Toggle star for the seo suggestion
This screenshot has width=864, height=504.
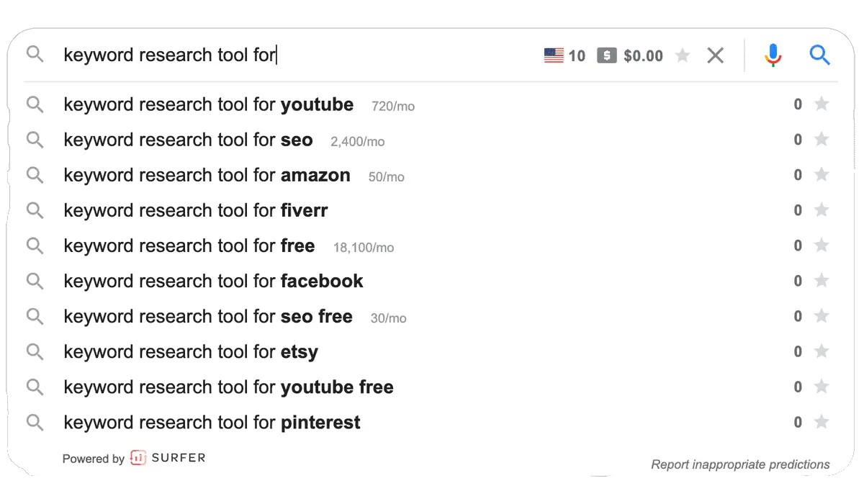point(821,140)
